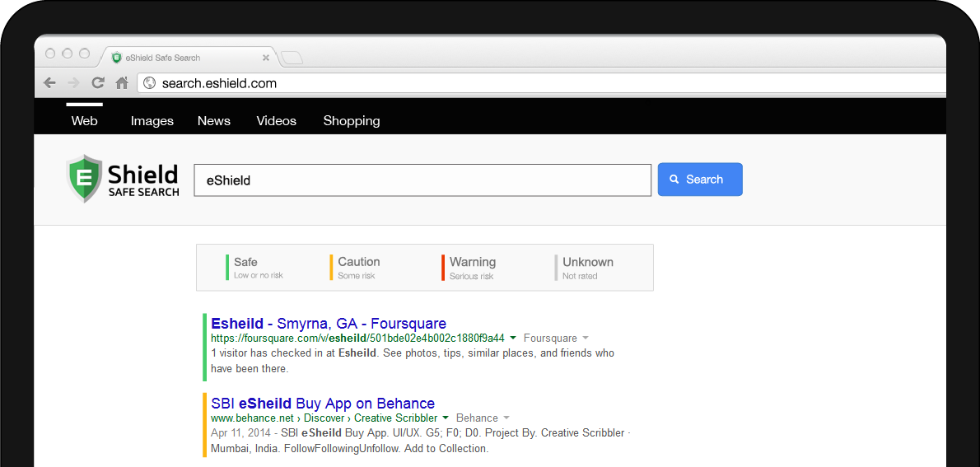Screen dimensions: 980x467
Task: Focus the eShield search query field
Action: click(x=422, y=180)
